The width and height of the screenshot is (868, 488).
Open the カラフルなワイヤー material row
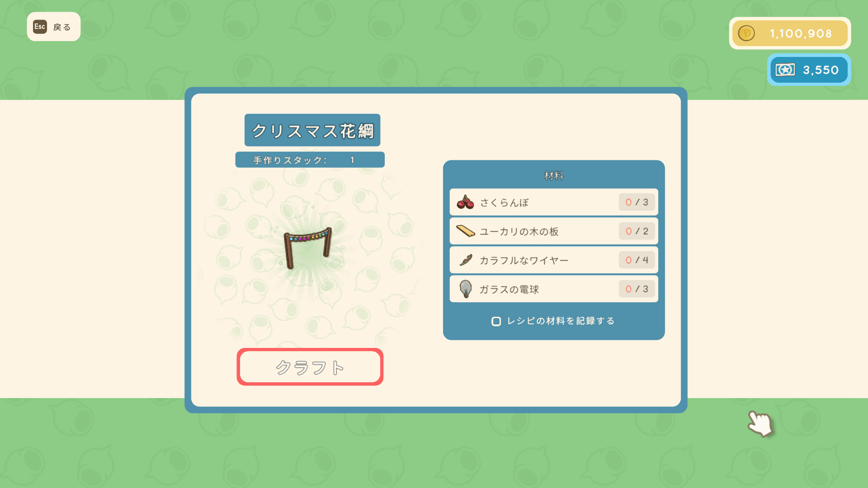(554, 260)
